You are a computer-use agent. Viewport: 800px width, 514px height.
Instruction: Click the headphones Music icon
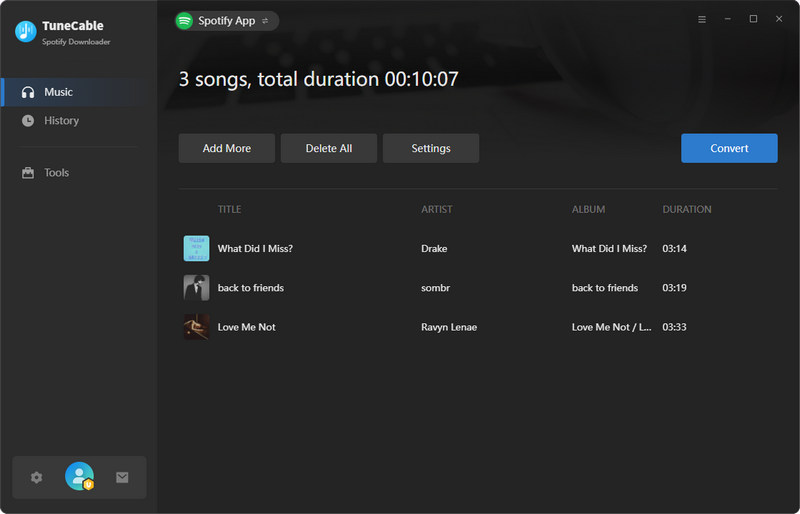[27, 92]
